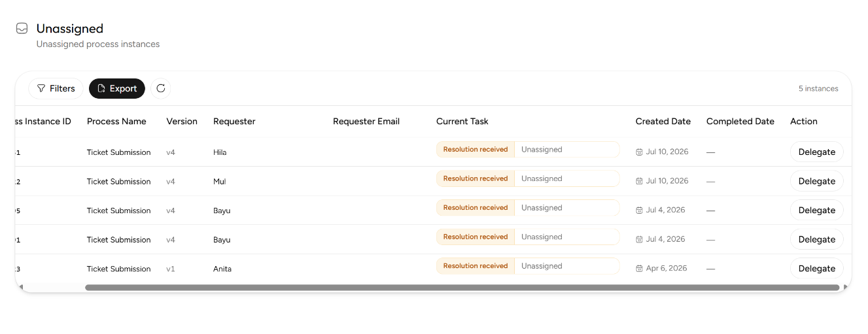Click the calendar icon in Mul's row
The height and width of the screenshot is (334, 868).
(x=639, y=181)
